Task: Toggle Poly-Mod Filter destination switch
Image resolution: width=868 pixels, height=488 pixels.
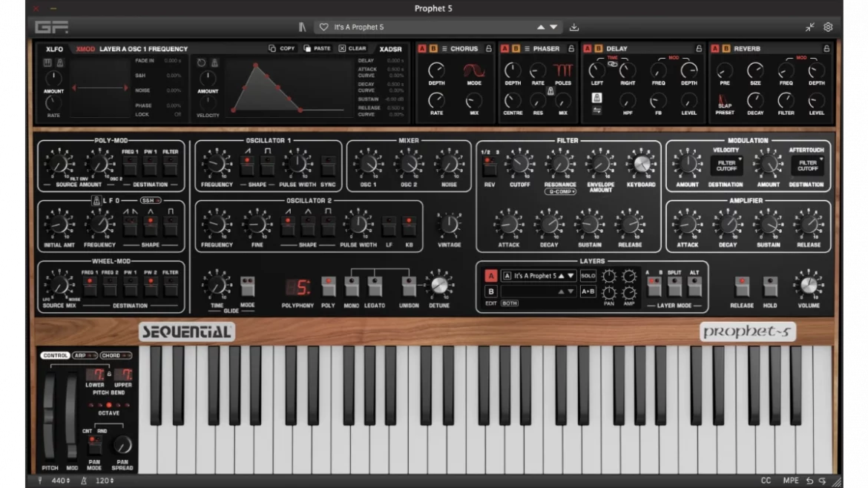Action: pyautogui.click(x=171, y=165)
